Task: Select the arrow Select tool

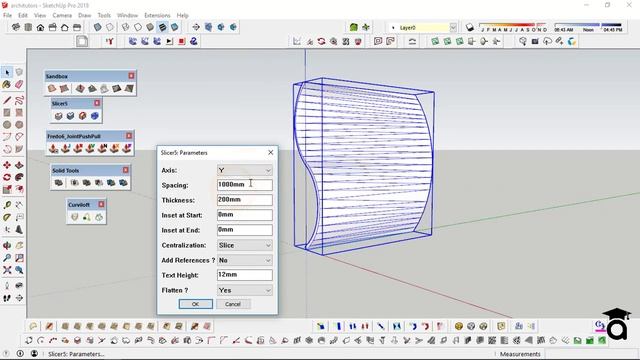Action: [7, 73]
